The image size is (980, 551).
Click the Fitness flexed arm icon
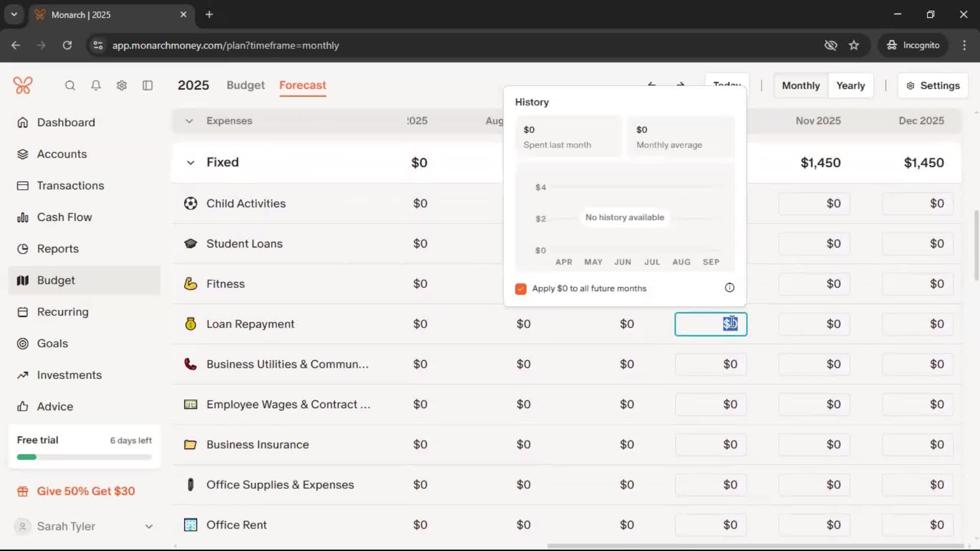point(190,284)
